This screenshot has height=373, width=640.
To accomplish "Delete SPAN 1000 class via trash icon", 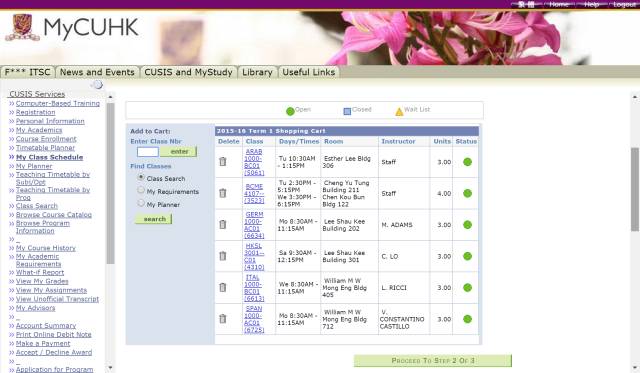I will pyautogui.click(x=222, y=319).
